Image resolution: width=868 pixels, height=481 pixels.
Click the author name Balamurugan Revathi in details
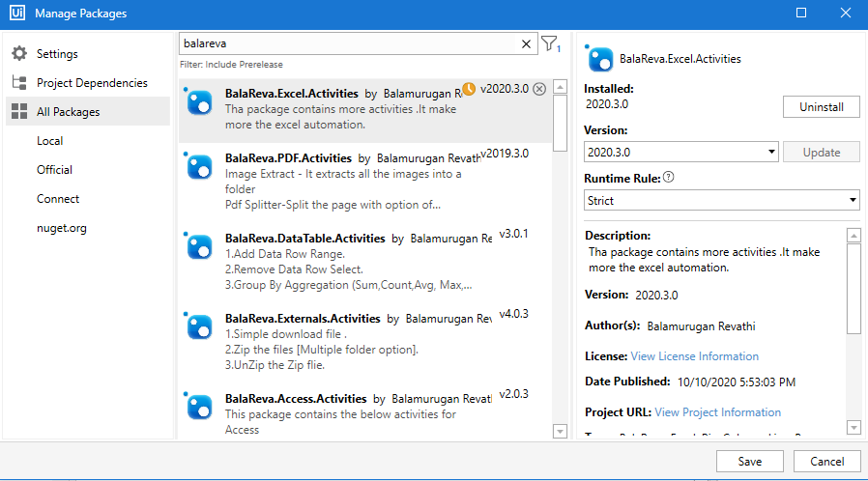coord(701,326)
